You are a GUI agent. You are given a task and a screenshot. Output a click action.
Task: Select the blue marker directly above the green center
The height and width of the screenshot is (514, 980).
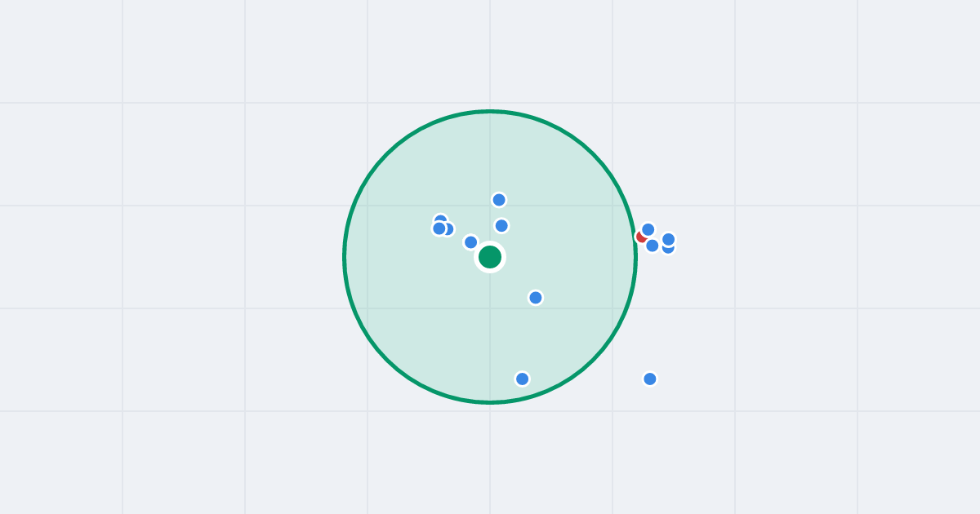[x=501, y=226]
